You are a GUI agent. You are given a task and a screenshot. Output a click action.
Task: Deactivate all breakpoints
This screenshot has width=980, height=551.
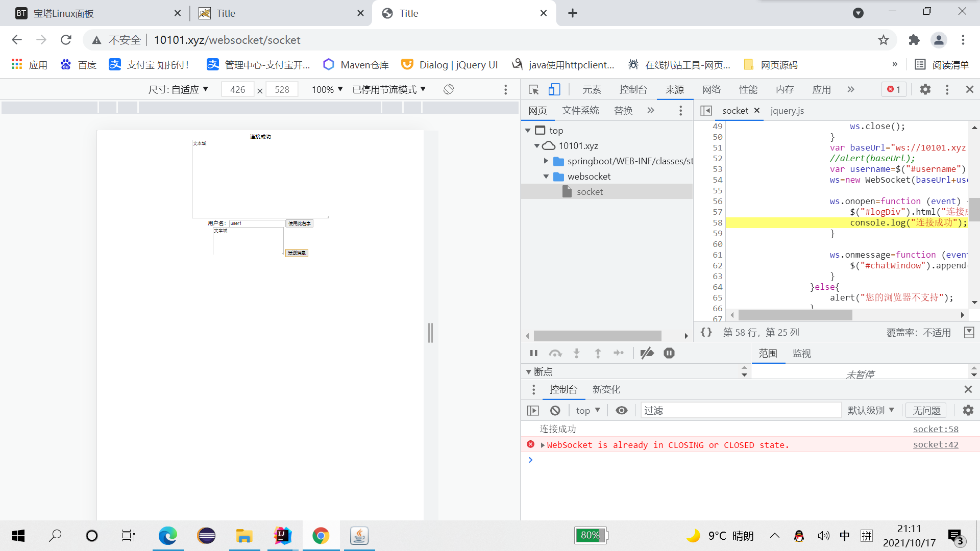pos(647,353)
